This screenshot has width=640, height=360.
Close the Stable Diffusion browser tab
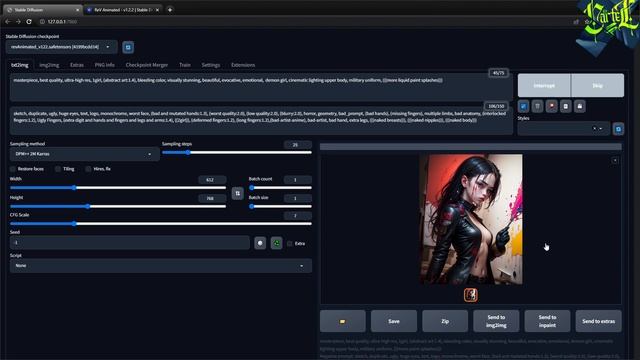[x=77, y=10]
